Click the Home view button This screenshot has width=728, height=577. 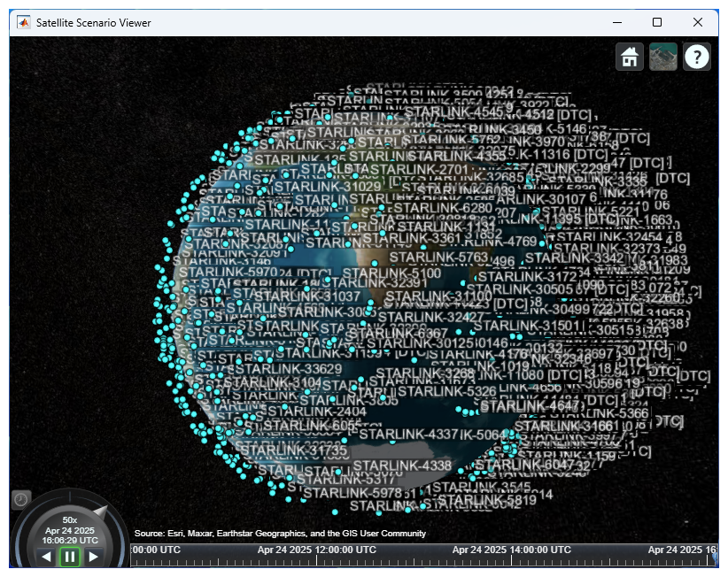[630, 57]
